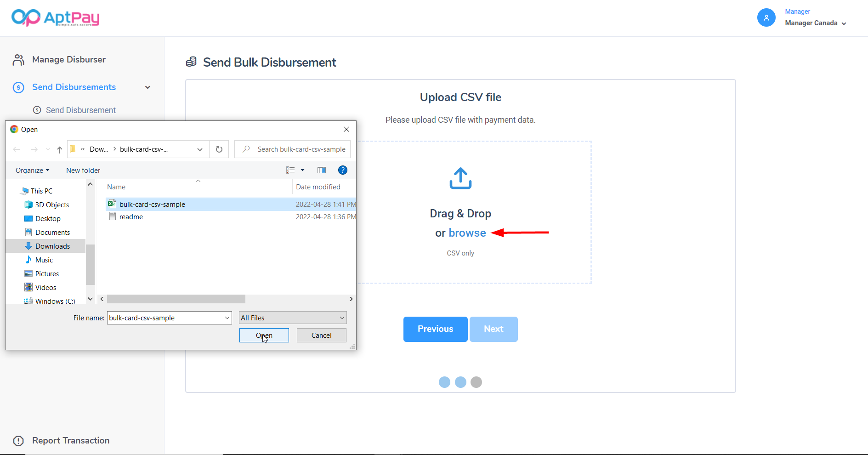The image size is (868, 455).
Task: Click the Report Transaction alert icon
Action: pos(18,441)
